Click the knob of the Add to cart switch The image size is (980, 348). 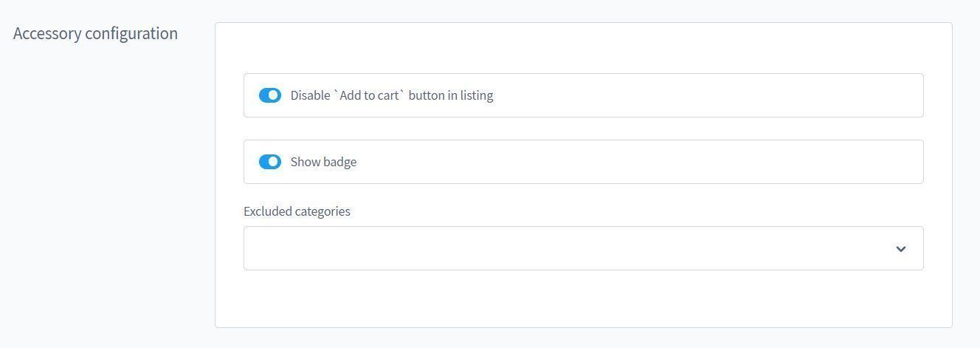[274, 95]
